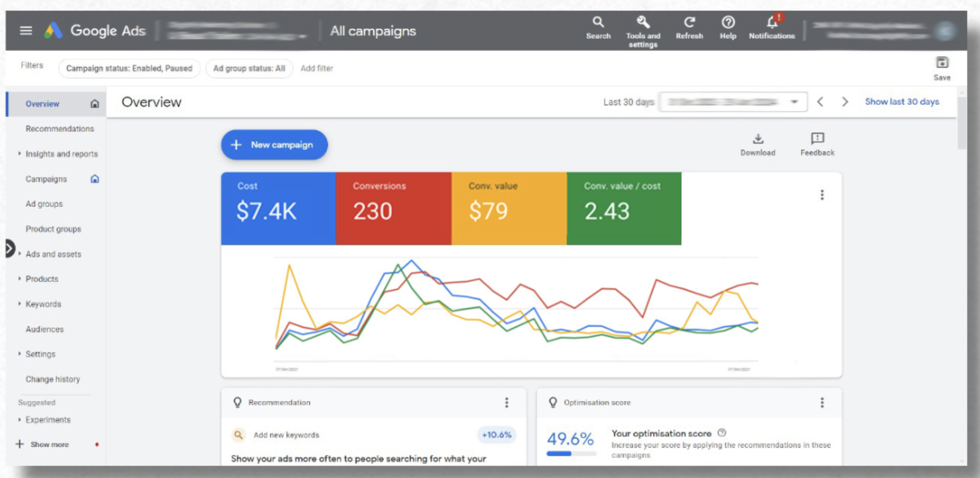980x478 pixels.
Task: Open Product groups page
Action: pos(53,229)
